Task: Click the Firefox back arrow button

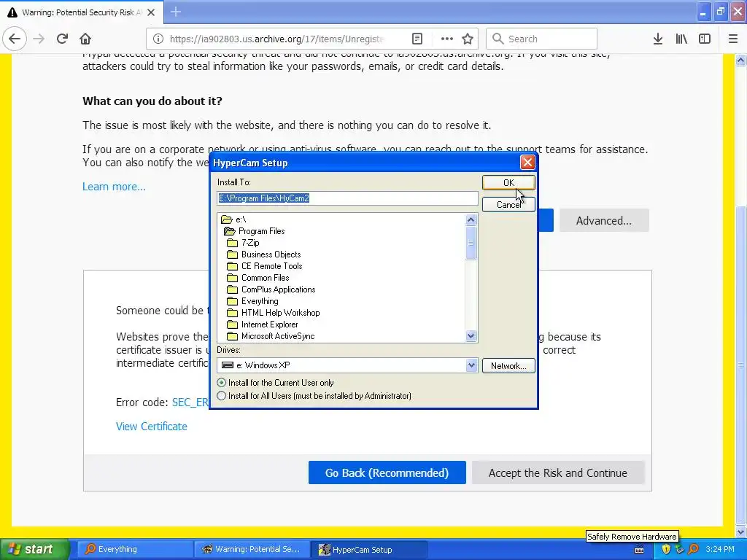Action: point(15,39)
